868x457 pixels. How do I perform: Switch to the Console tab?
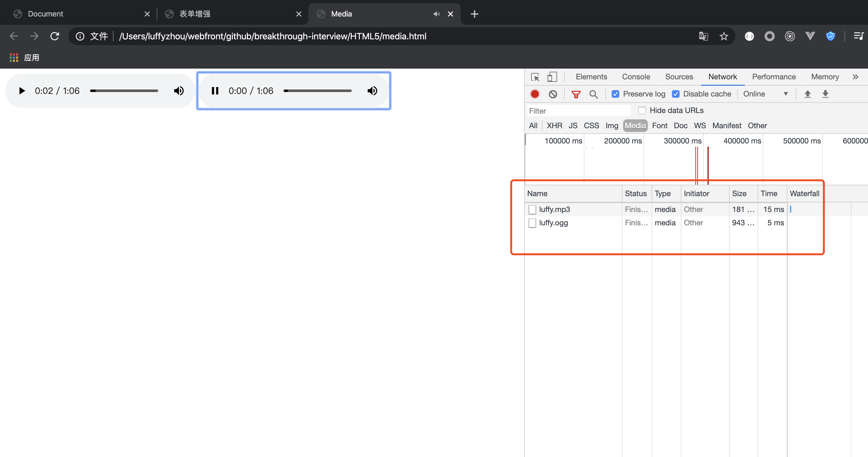(636, 77)
